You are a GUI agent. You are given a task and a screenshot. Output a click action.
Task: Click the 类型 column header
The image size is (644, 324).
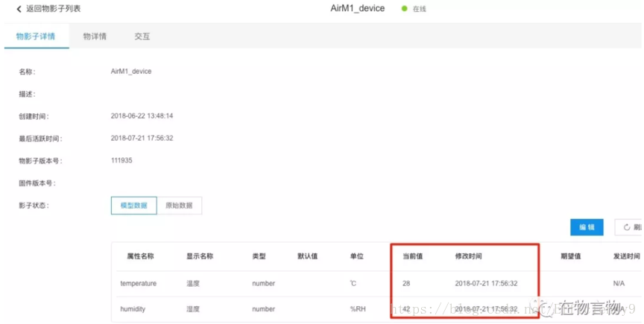pyautogui.click(x=259, y=256)
